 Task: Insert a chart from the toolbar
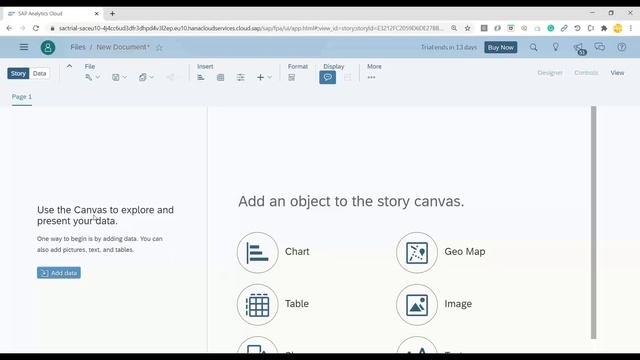(201, 77)
